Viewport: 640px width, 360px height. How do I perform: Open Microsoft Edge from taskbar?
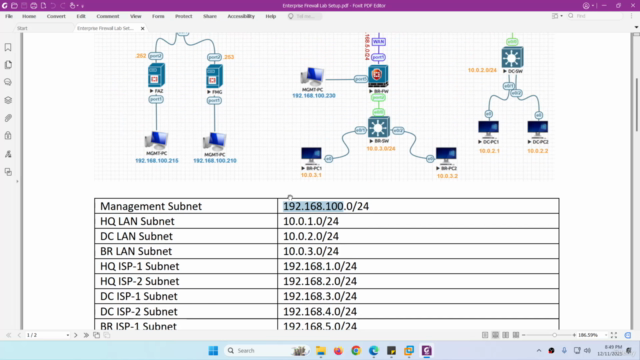pos(373,351)
